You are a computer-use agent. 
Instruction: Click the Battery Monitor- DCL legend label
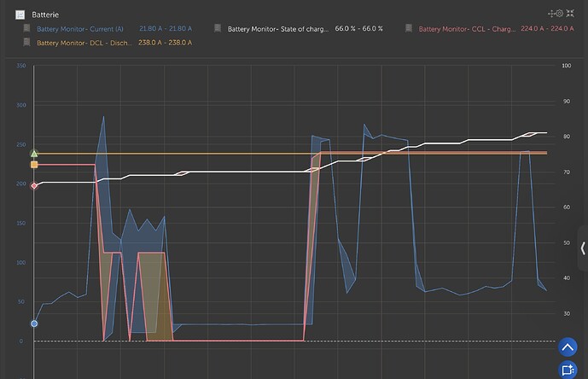[x=84, y=43]
